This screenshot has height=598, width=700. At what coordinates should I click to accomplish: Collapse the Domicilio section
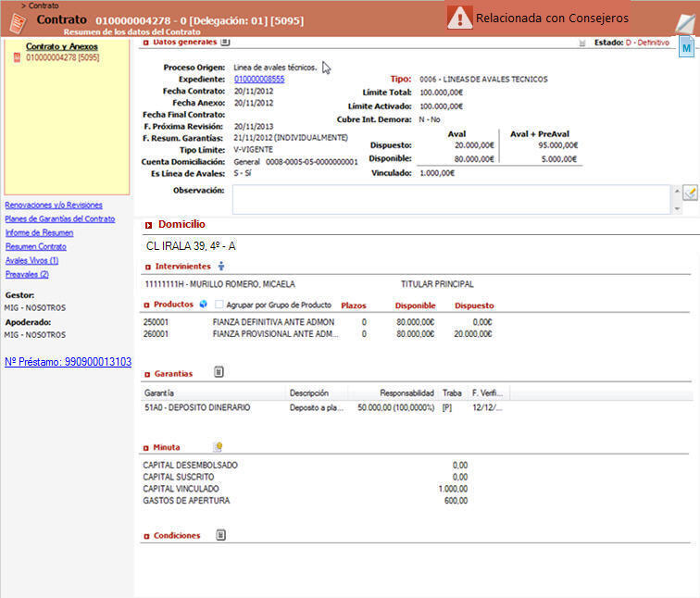(147, 225)
